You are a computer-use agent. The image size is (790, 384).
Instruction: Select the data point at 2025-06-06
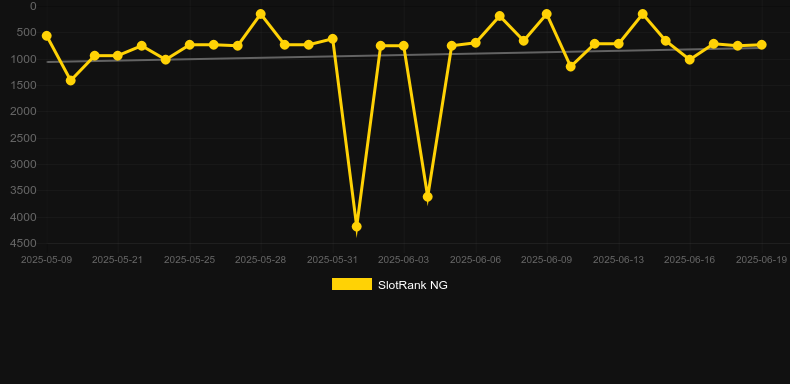point(476,43)
